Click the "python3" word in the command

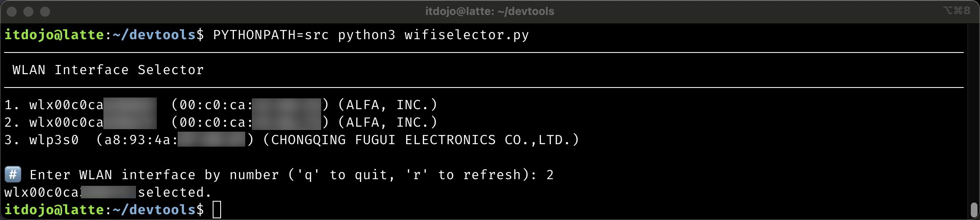pyautogui.click(x=367, y=35)
